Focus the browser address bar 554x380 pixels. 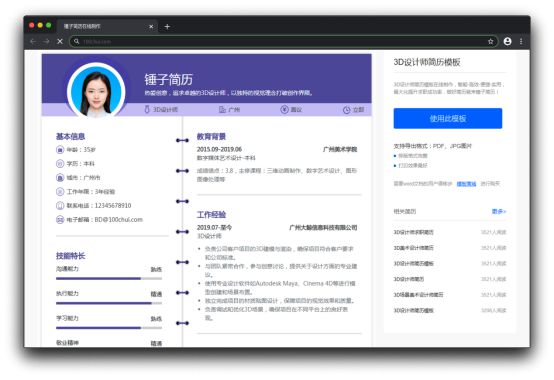[283, 41]
